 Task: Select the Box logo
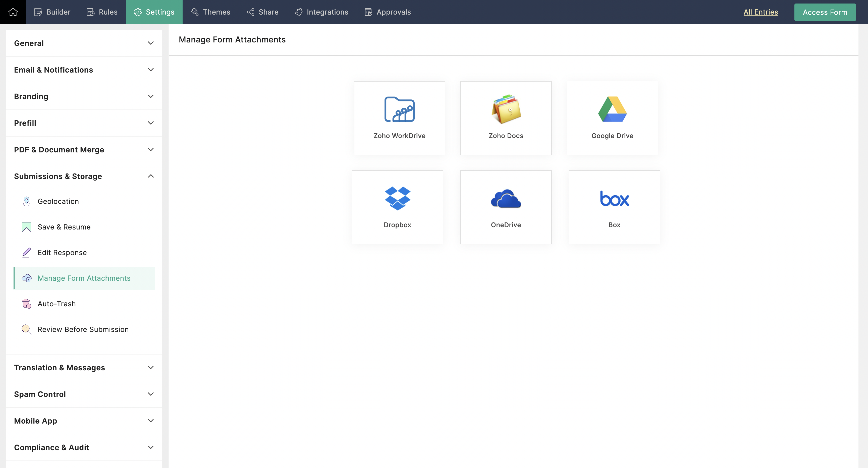point(614,198)
